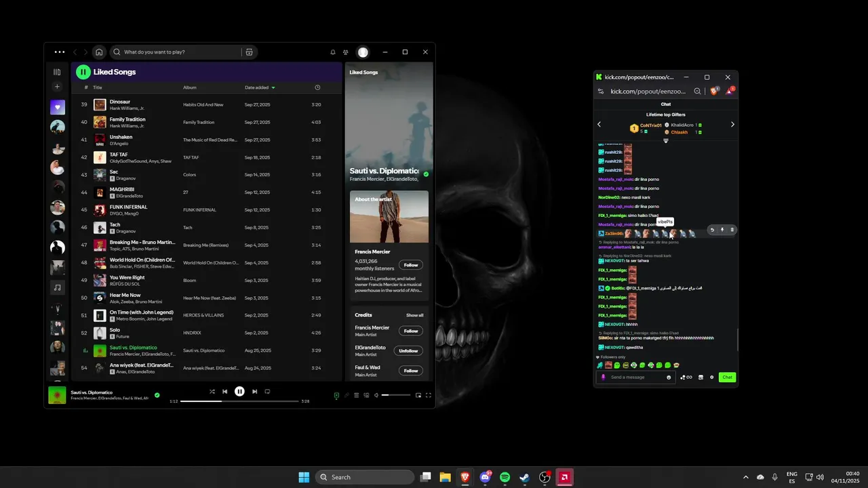
Task: Collapse Your Library sidebar icon
Action: 57,72
